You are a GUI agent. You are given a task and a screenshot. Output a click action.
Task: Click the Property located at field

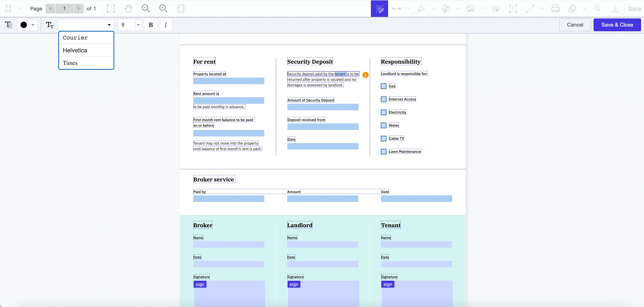[228, 81]
